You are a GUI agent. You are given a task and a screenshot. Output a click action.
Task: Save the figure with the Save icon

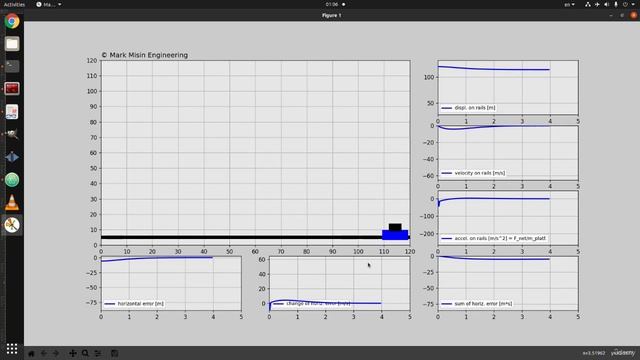tap(115, 353)
